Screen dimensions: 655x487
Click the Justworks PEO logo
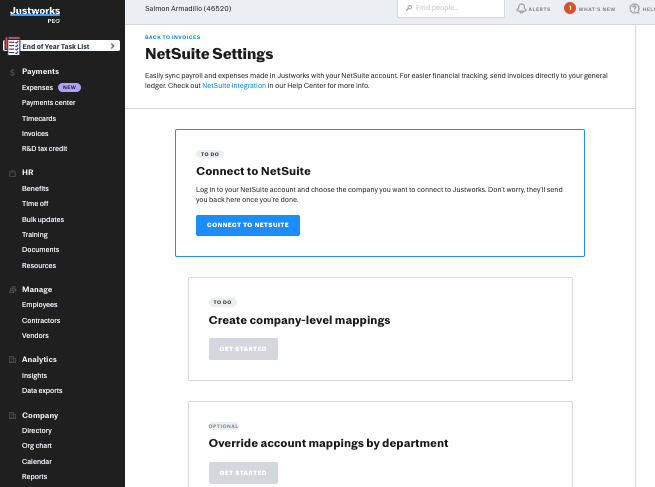click(35, 15)
